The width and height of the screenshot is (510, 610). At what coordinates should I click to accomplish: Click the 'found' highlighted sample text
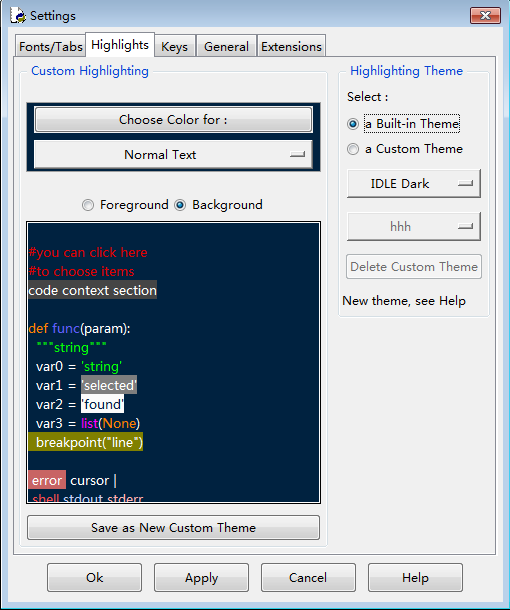coord(103,405)
